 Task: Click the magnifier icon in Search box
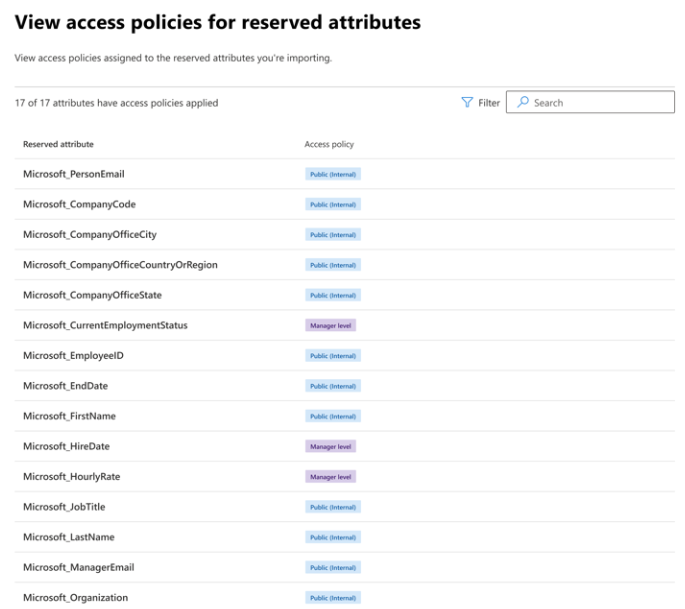pyautogui.click(x=523, y=103)
